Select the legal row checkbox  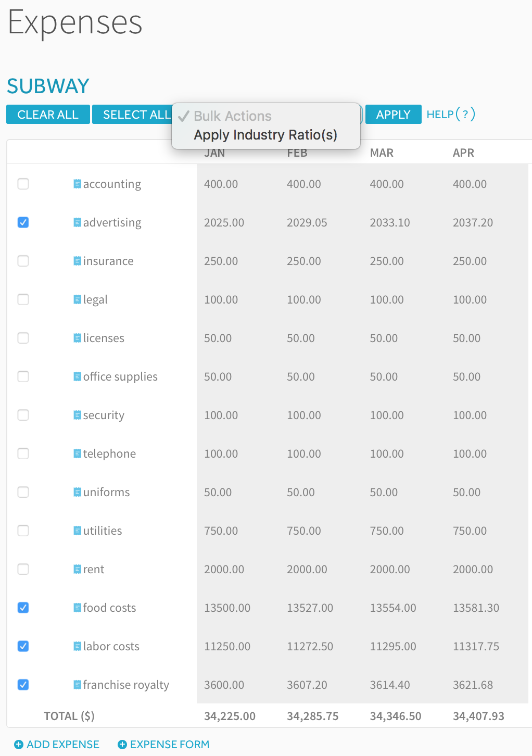[23, 299]
